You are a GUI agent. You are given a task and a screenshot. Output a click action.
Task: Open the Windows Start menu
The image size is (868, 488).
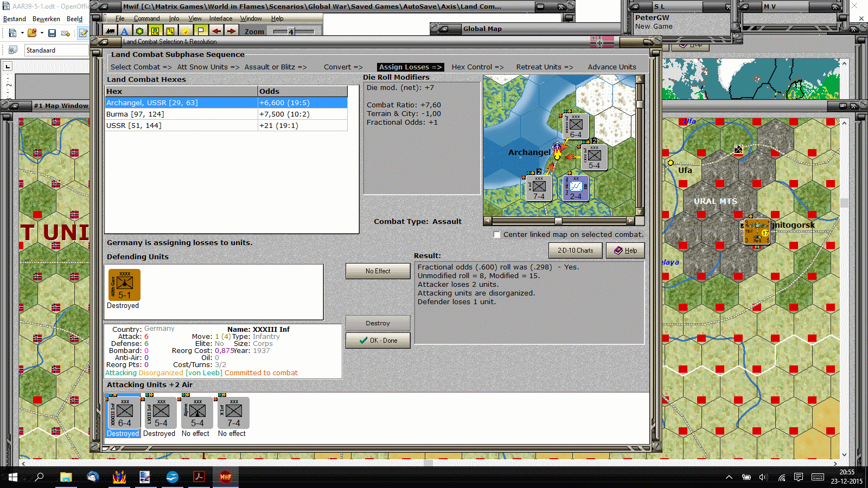[12, 477]
